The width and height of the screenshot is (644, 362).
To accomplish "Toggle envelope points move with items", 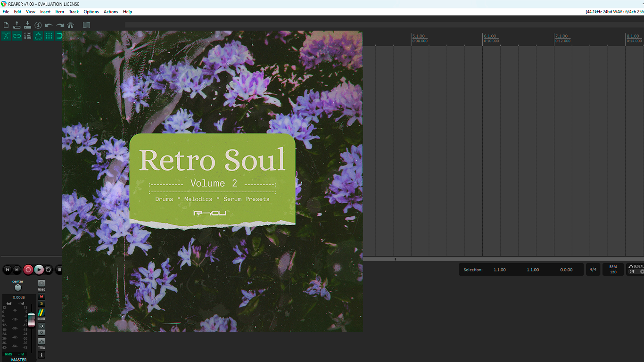I will pyautogui.click(x=38, y=36).
